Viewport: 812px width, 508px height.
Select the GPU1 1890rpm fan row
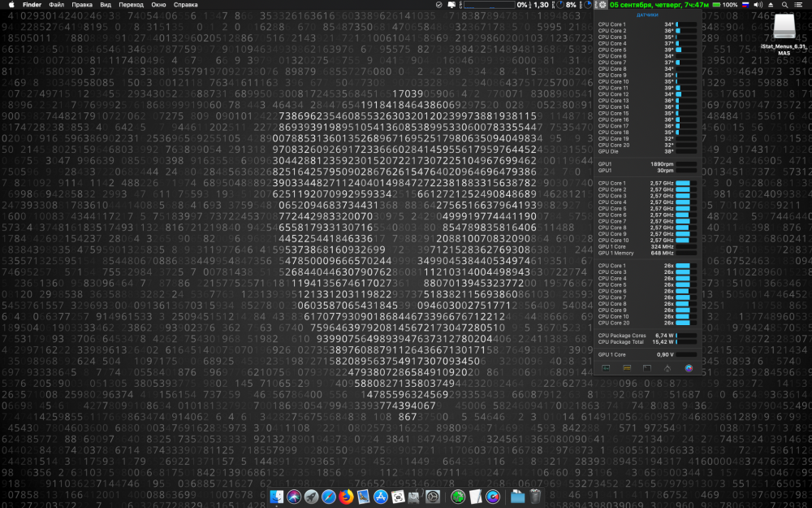[x=647, y=164]
